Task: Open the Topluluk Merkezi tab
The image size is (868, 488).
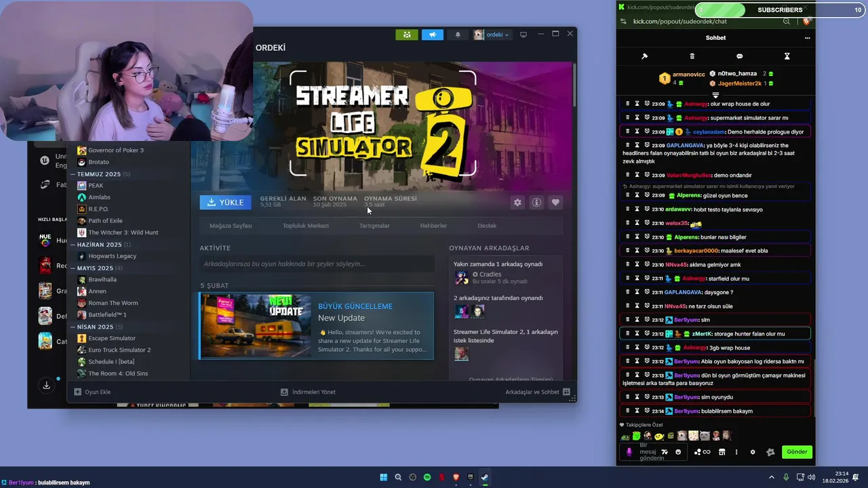Action: pos(306,226)
